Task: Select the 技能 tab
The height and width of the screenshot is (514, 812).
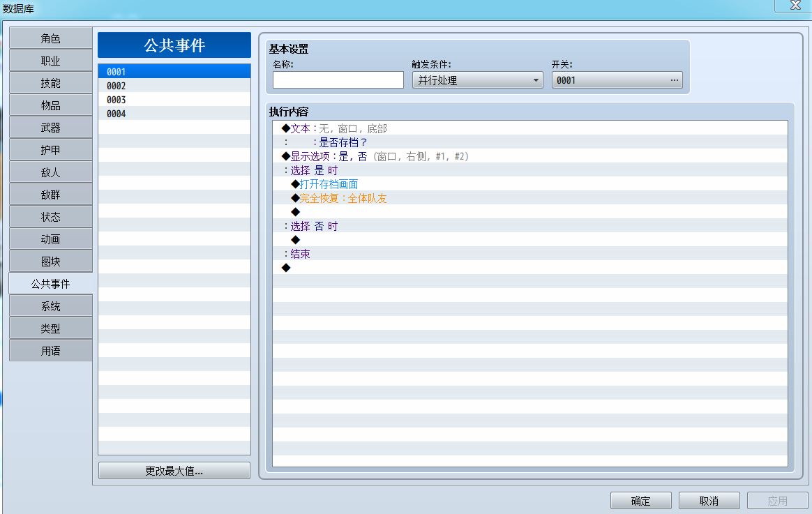Action: click(51, 83)
